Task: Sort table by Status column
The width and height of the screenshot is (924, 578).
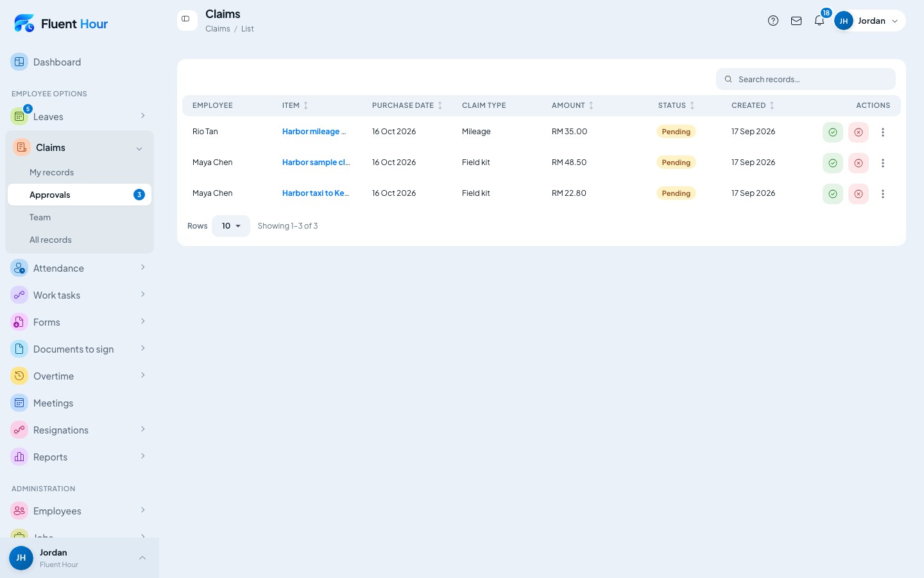Action: point(676,105)
